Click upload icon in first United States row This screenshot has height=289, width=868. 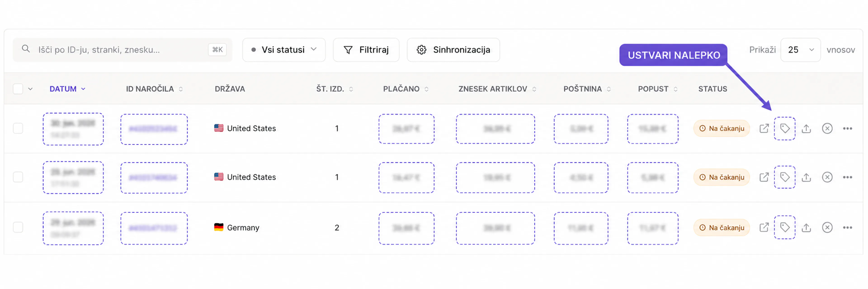pos(806,128)
